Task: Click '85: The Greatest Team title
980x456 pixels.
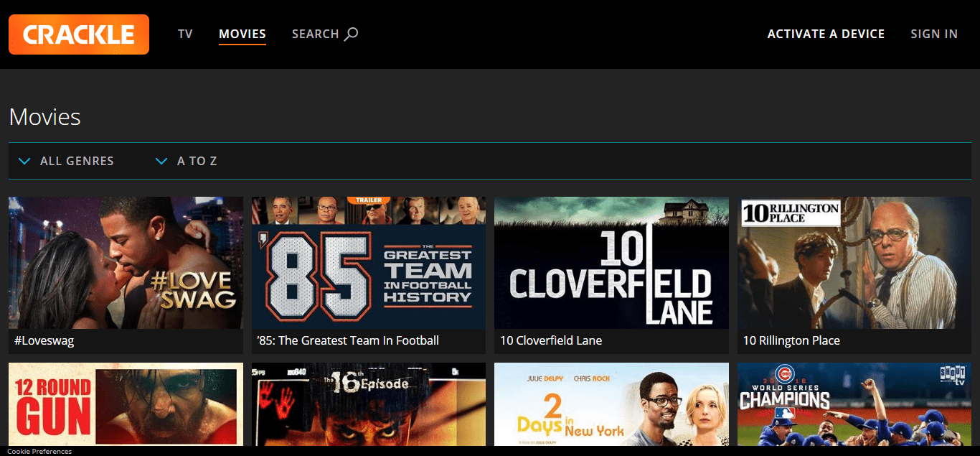Action: click(x=348, y=340)
